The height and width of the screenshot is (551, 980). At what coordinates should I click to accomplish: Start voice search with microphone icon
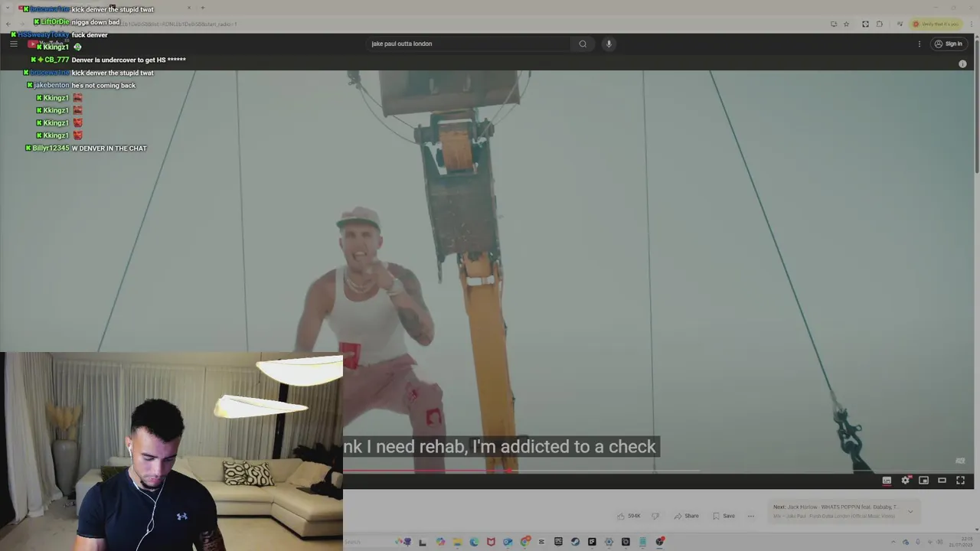609,44
